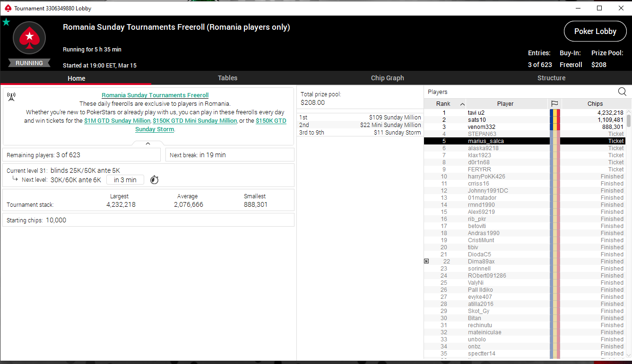Screen dimensions: 632x364
Task: Click Remaining players 3 of 623 box
Action: point(82,155)
